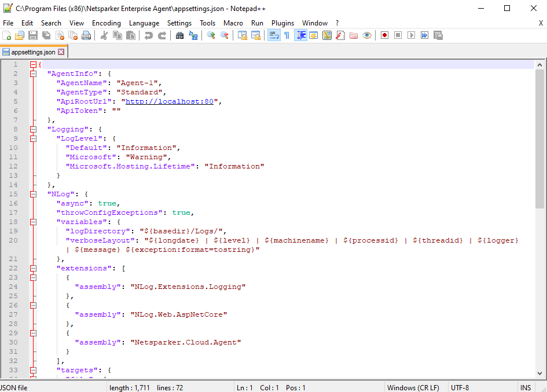
Task: Click the scrollbar down arrow
Action: (x=539, y=373)
